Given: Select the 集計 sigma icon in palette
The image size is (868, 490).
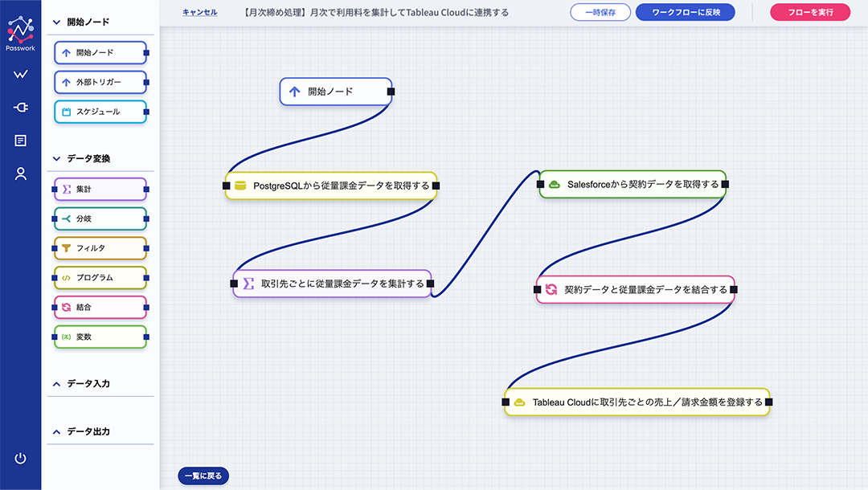Looking at the screenshot, I should (67, 189).
